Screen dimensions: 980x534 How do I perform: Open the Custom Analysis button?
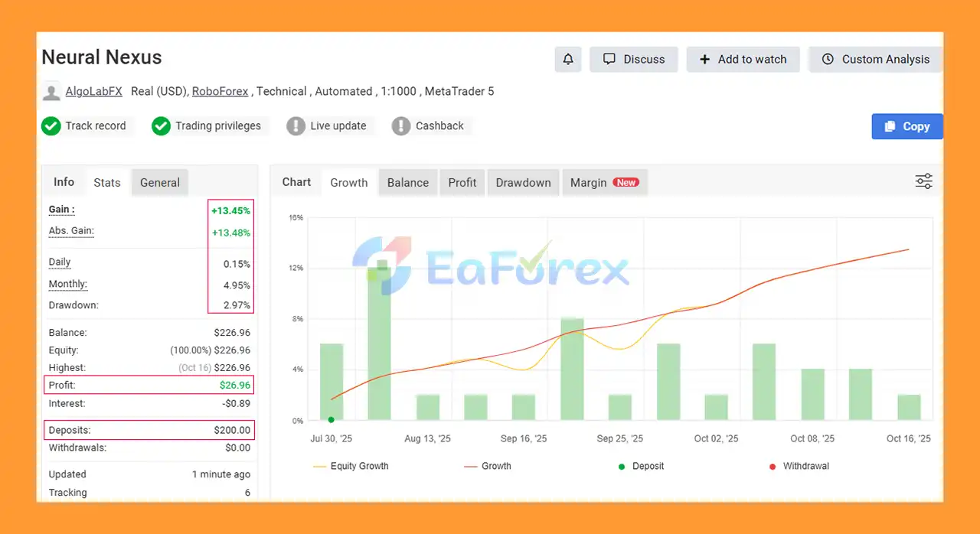(875, 60)
